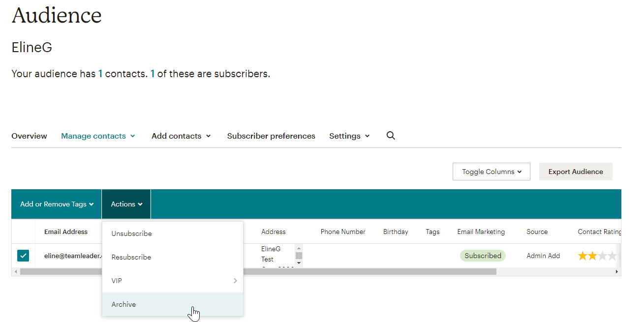The image size is (644, 322).
Task: Open the Subscriber preferences tab
Action: [x=271, y=136]
